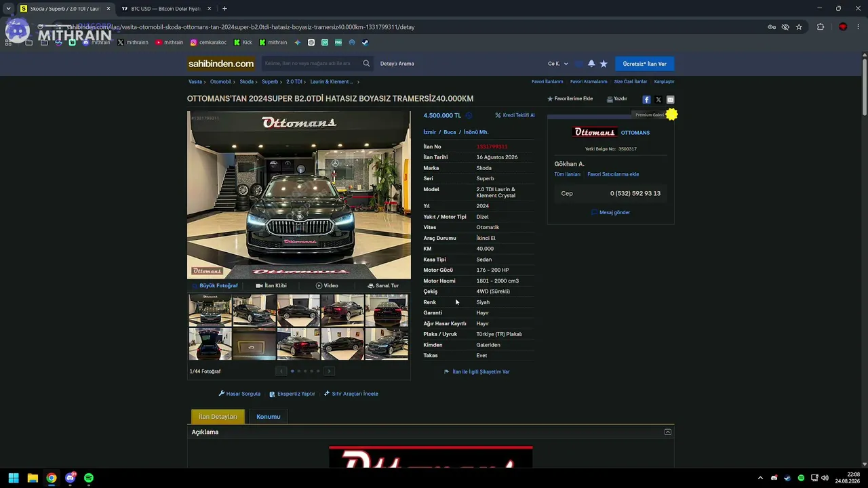Open the Steam bookmark icon
Screen dimensions: 868x488
pos(365,43)
